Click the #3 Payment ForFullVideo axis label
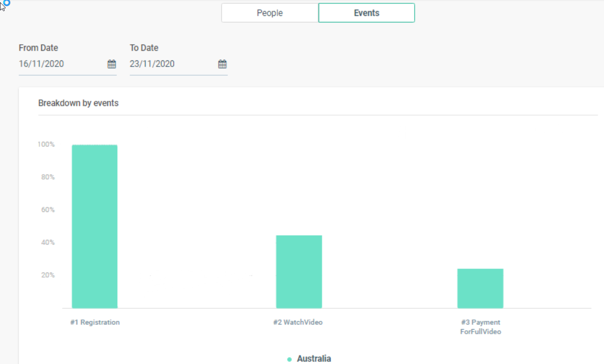Screen dimensions: 604x364 click(x=480, y=327)
